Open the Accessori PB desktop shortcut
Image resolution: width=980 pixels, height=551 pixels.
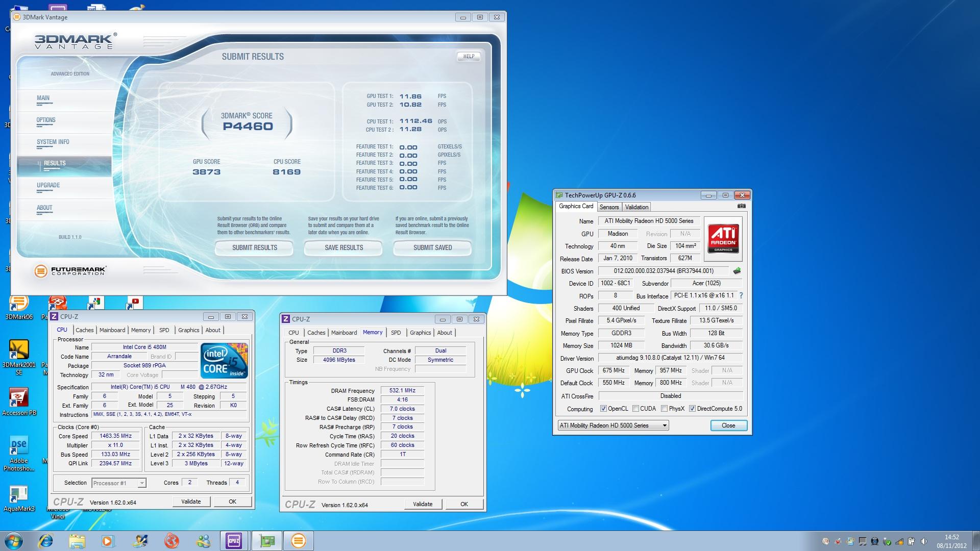[x=18, y=402]
